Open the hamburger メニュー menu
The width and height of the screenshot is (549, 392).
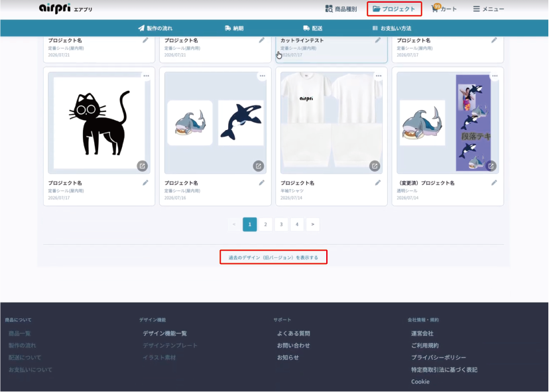(488, 9)
